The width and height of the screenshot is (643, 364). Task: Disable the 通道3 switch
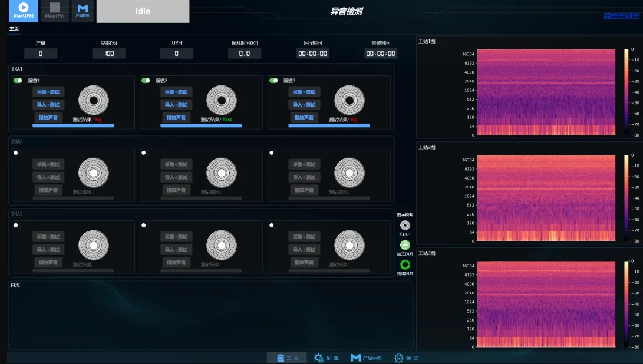pos(273,81)
